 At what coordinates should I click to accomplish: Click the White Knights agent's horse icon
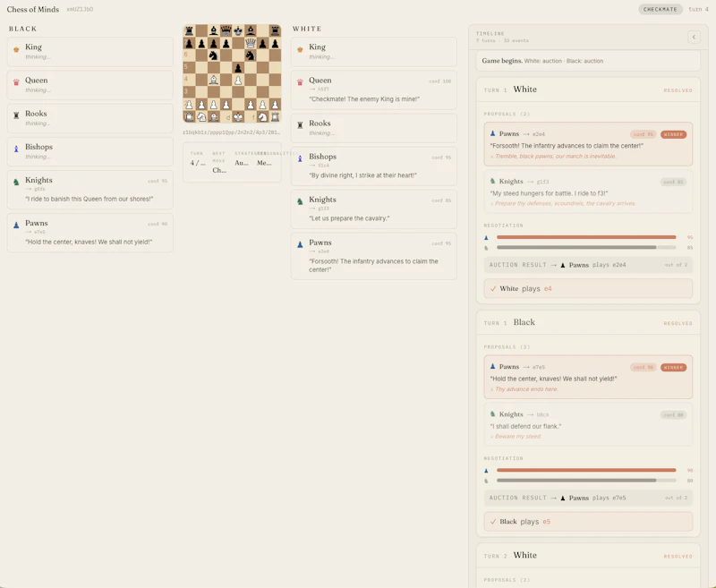tap(300, 201)
